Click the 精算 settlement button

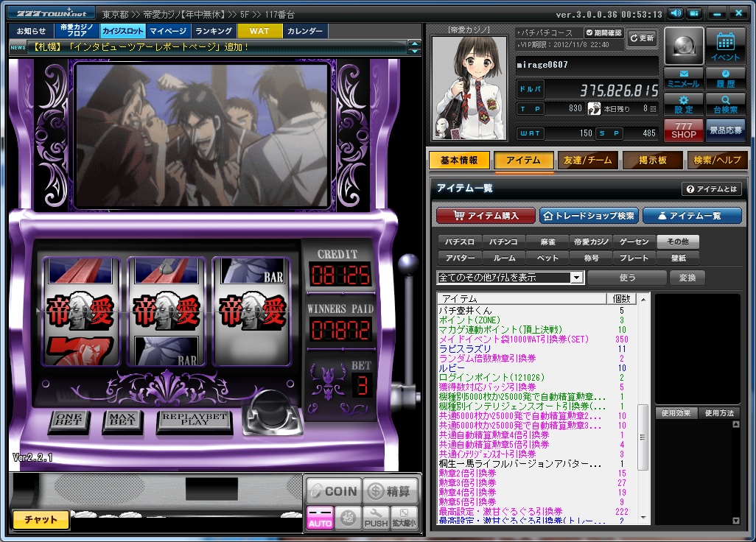click(x=390, y=491)
